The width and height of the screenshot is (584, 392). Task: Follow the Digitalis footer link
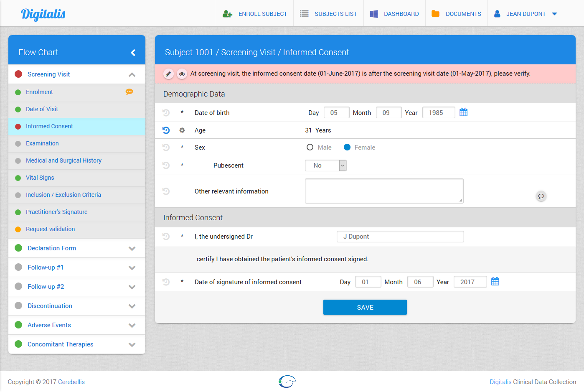pos(500,382)
